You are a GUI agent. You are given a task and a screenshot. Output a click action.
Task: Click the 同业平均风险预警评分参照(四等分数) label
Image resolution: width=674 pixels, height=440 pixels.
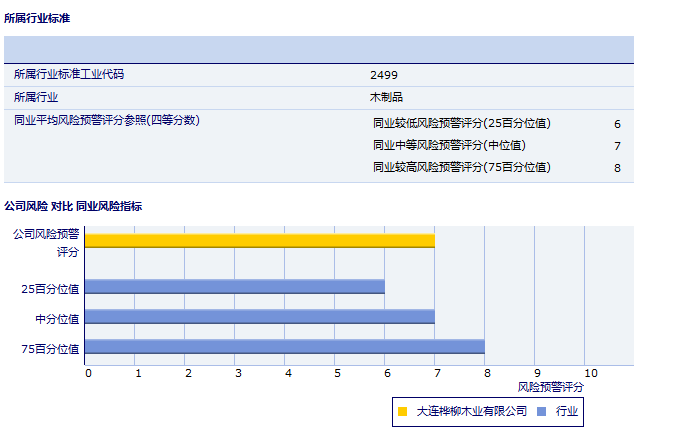107,120
